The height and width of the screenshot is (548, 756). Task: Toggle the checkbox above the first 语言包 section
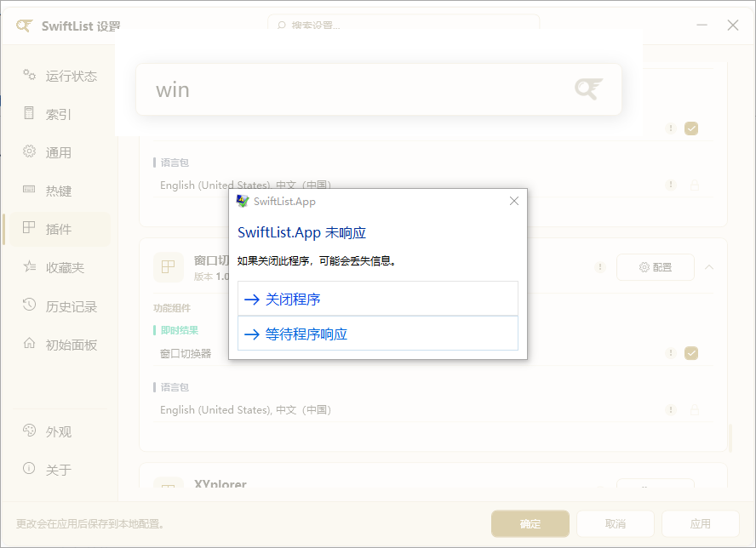click(x=691, y=128)
